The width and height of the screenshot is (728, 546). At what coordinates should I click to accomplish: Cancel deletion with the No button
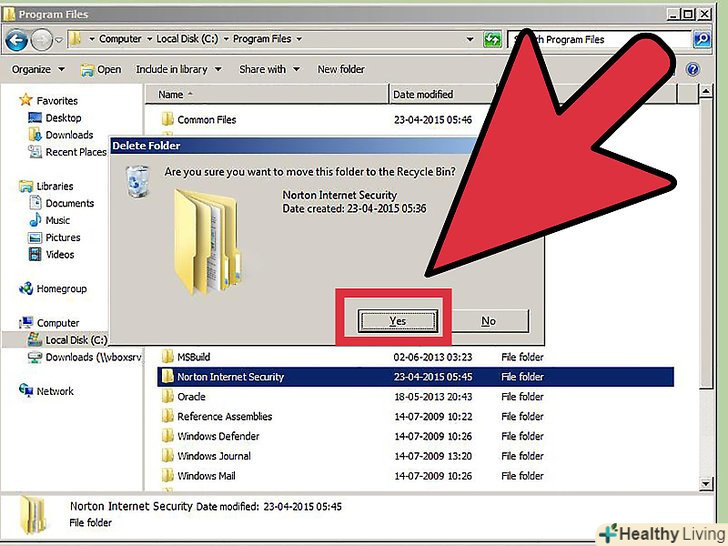coord(488,321)
